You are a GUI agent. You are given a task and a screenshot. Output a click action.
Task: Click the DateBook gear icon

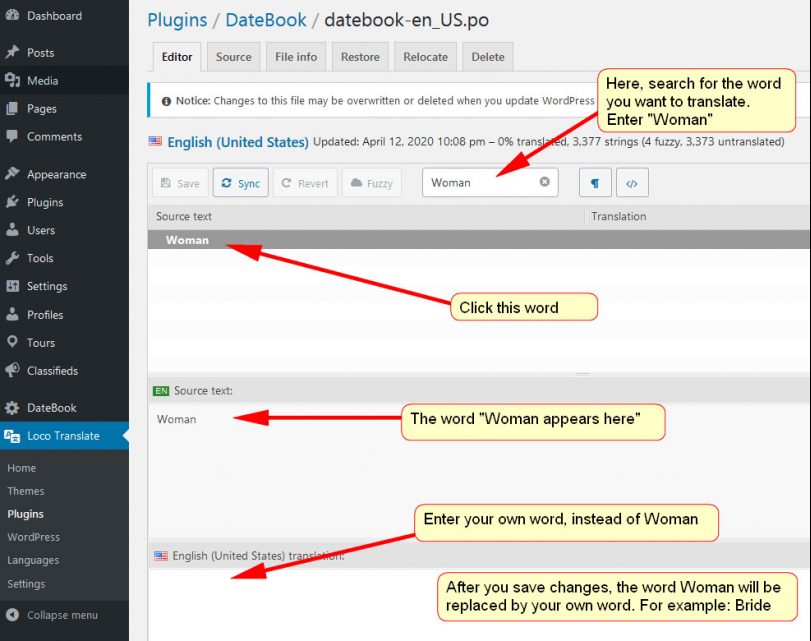point(12,408)
